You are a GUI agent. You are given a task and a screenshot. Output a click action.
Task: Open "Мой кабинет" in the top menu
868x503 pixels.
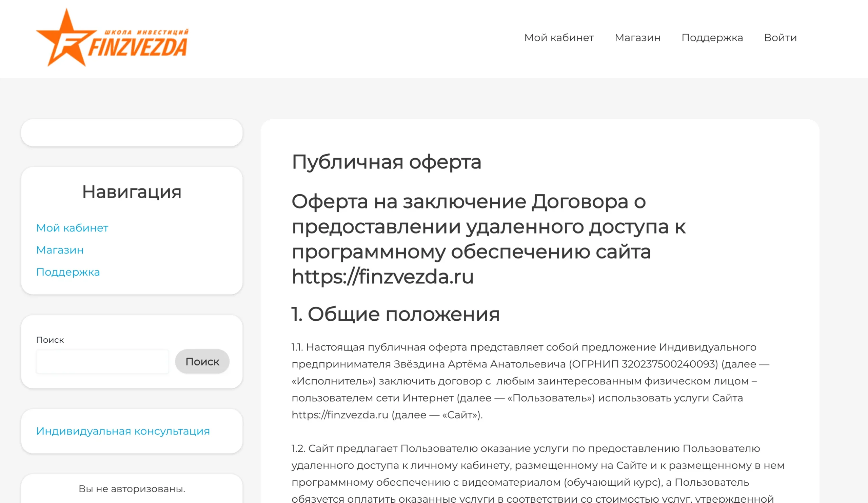pos(559,38)
